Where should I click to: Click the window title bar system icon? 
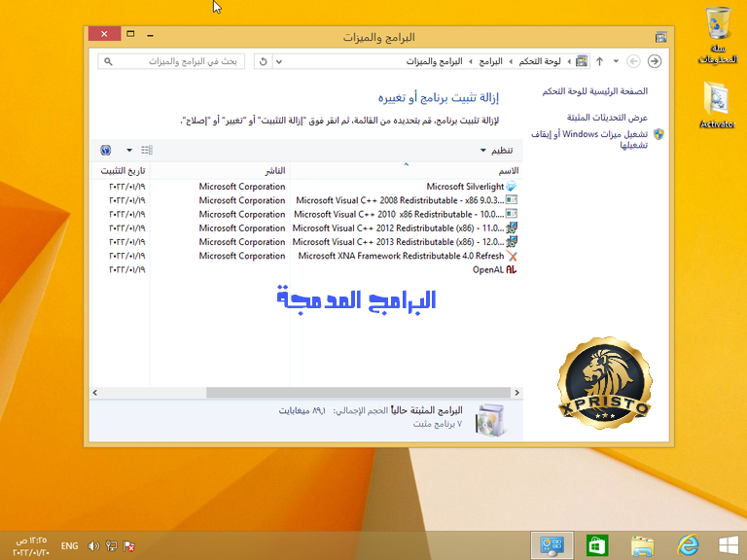point(660,37)
